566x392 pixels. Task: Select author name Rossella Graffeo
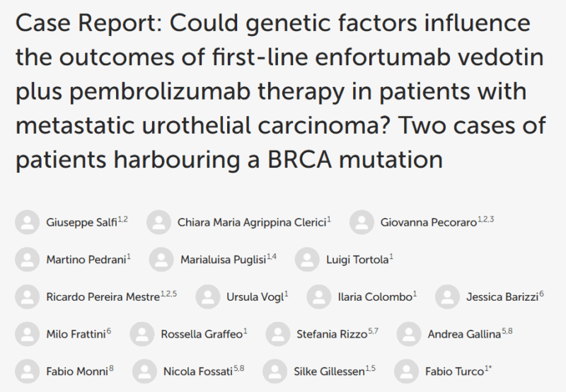pyautogui.click(x=202, y=333)
